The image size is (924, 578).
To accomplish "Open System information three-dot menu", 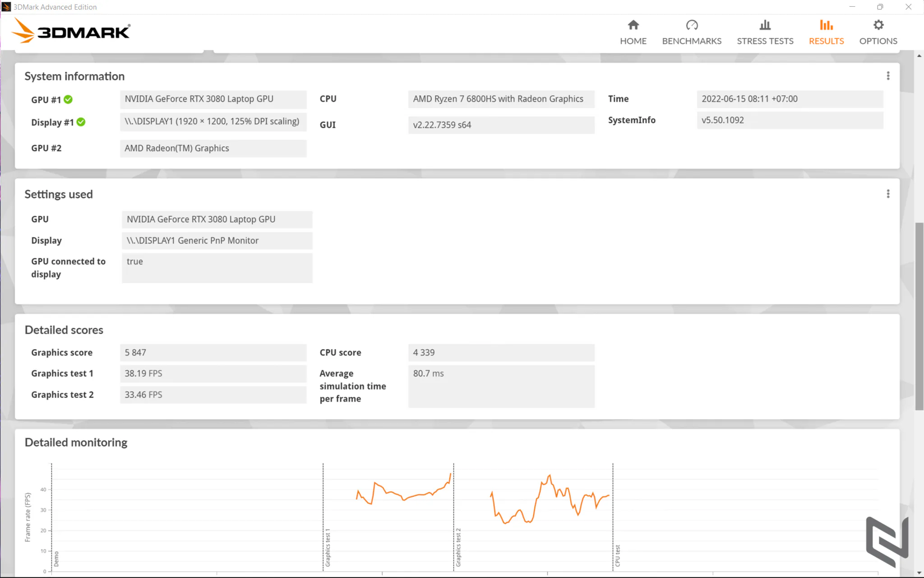I will click(x=888, y=76).
